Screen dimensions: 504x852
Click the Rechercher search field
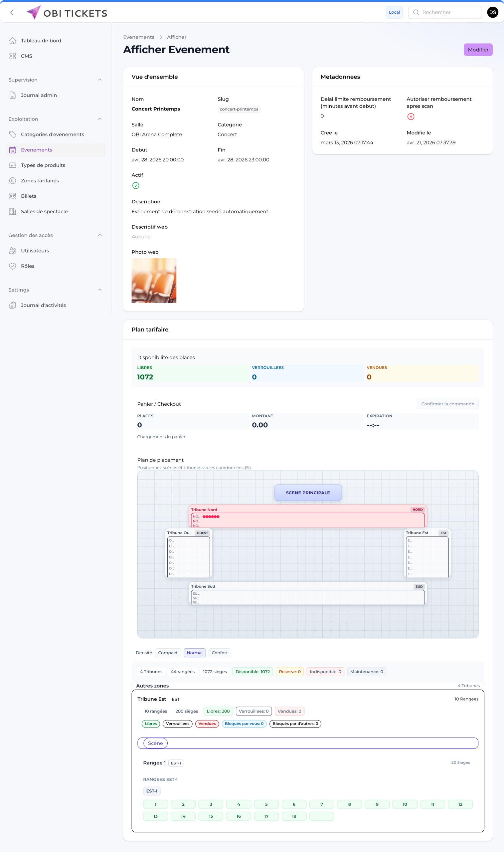(x=444, y=12)
